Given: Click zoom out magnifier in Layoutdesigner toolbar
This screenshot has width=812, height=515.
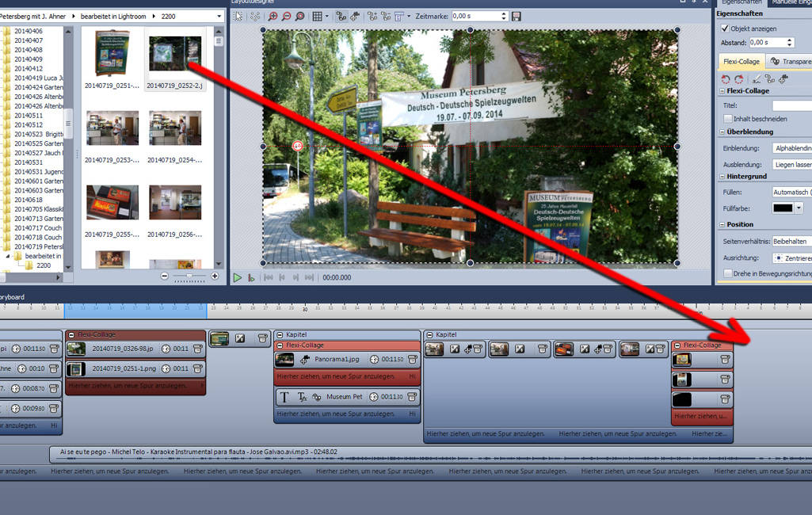Looking at the screenshot, I should point(286,17).
